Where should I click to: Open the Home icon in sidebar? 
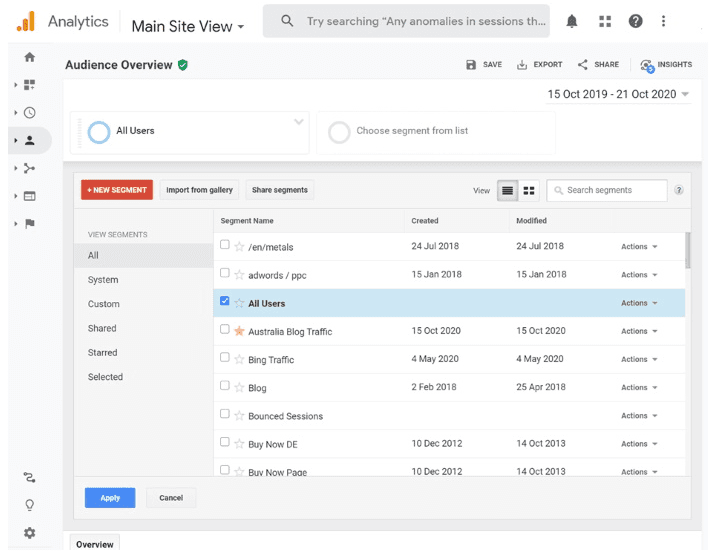[x=29, y=57]
